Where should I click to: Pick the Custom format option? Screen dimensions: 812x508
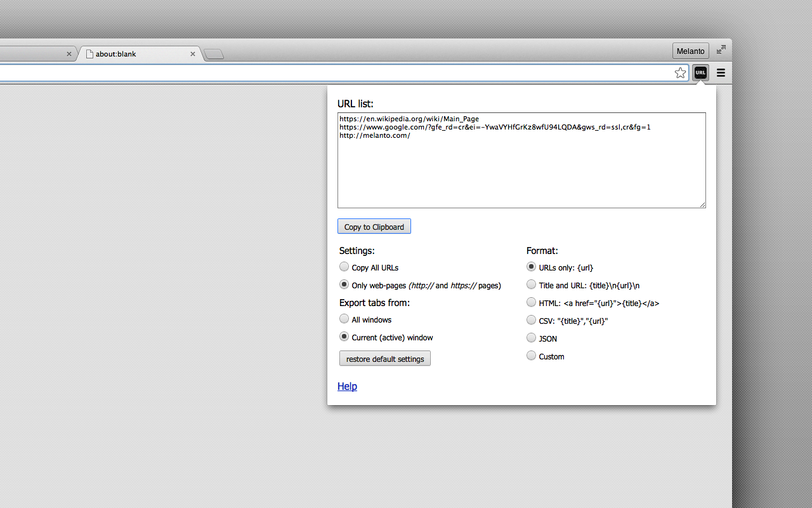tap(531, 356)
